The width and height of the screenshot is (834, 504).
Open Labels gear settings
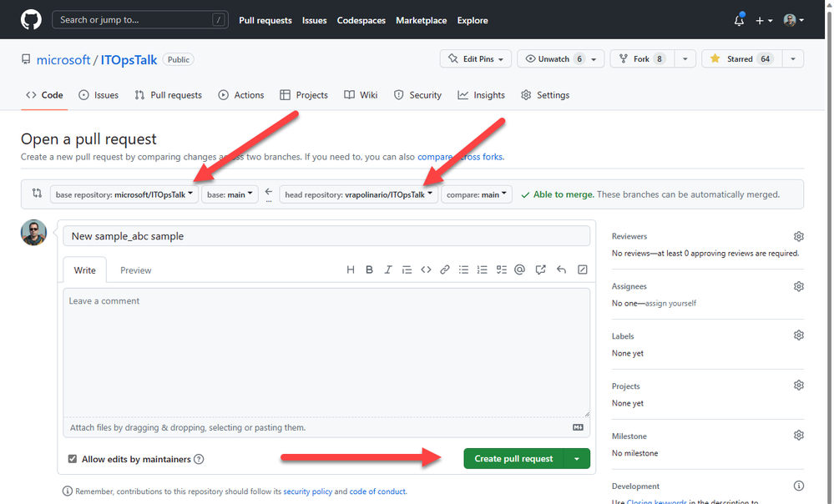(798, 335)
